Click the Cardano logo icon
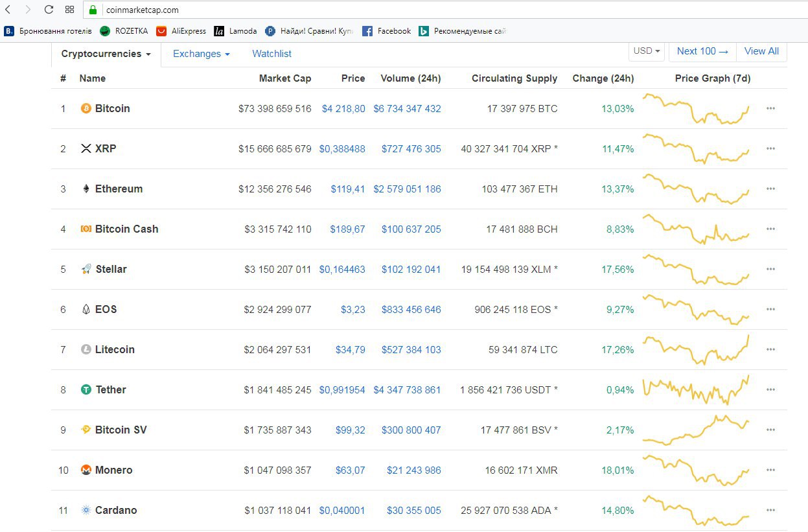 (86, 510)
